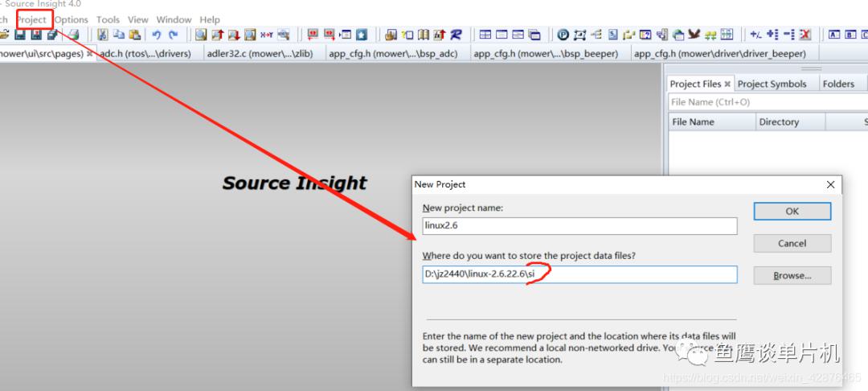This screenshot has height=391, width=868.
Task: Close the ui\src\pages file tab
Action: pos(90,54)
